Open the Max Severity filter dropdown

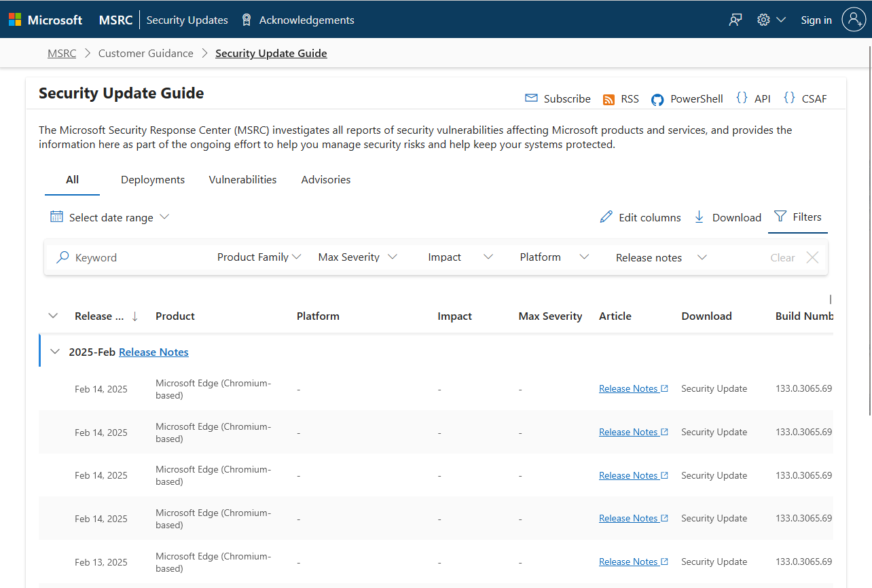point(357,257)
